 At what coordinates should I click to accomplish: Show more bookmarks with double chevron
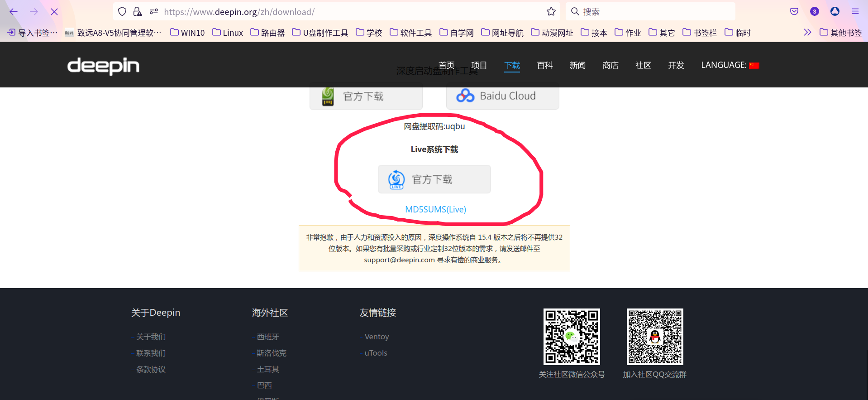click(x=807, y=32)
